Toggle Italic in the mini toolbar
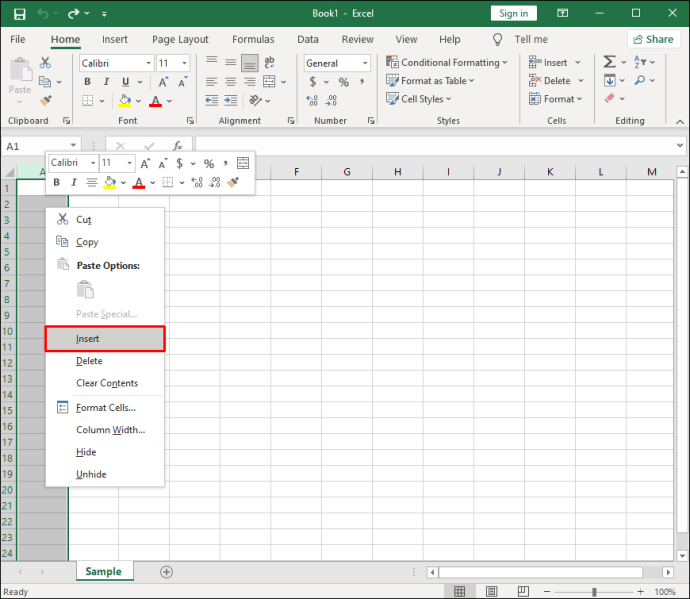This screenshot has width=690, height=599. (73, 182)
